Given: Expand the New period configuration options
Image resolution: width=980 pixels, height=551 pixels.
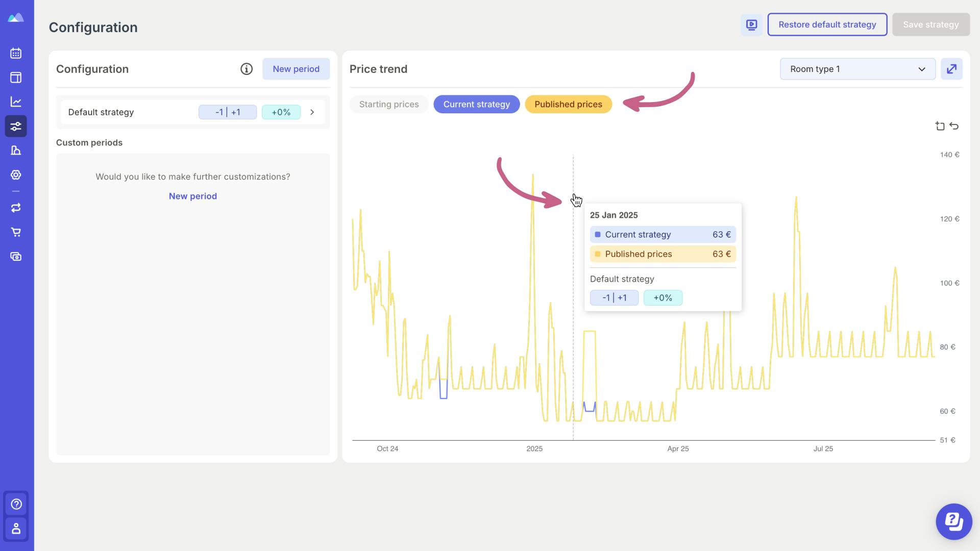Looking at the screenshot, I should point(296,69).
